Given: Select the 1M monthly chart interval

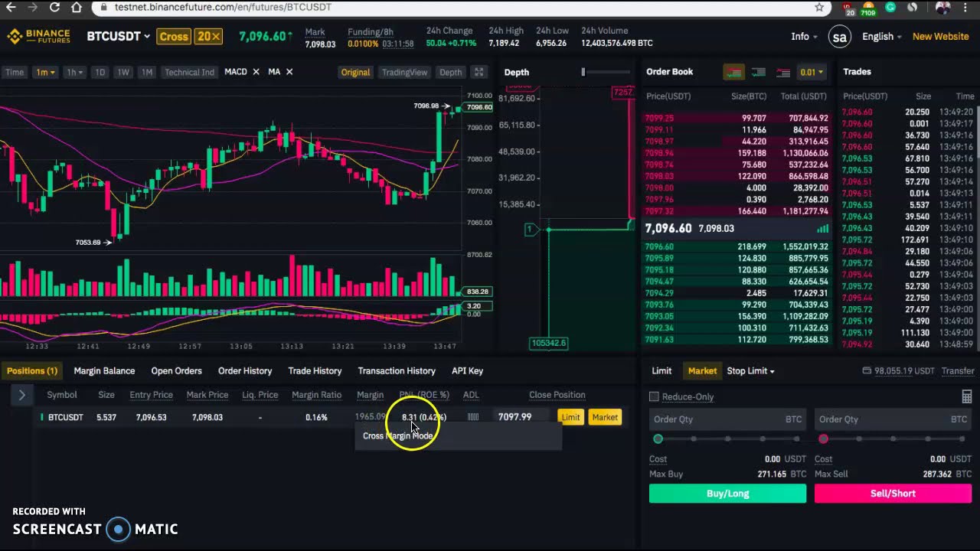Looking at the screenshot, I should (146, 72).
